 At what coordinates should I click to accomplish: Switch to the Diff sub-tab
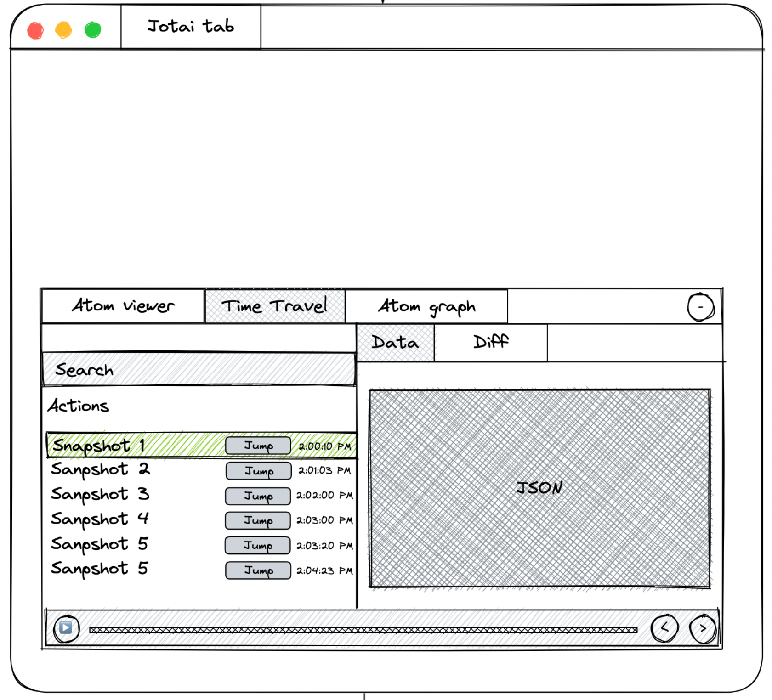tap(491, 343)
